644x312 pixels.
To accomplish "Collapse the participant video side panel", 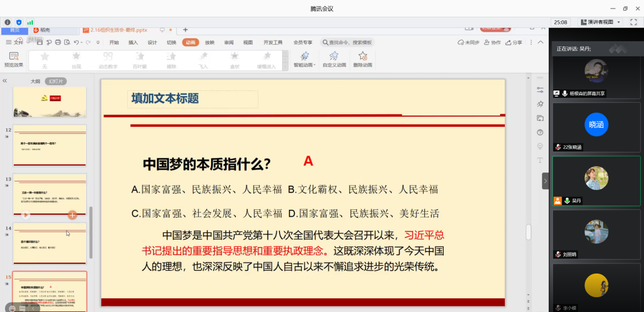I will (545, 181).
